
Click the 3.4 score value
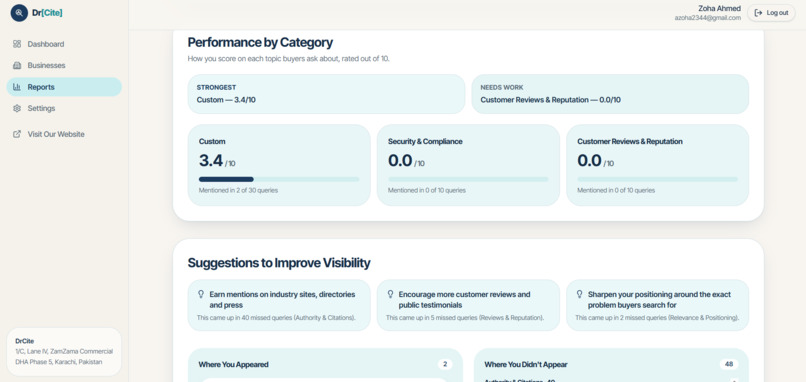(211, 160)
